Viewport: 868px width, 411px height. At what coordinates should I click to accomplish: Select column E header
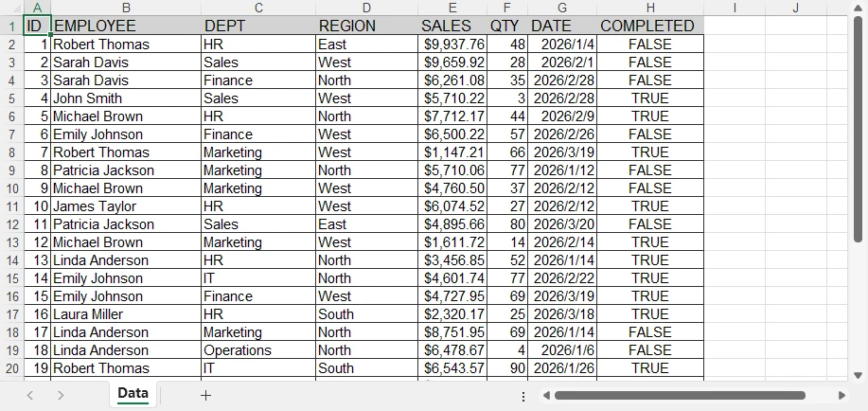[x=452, y=8]
